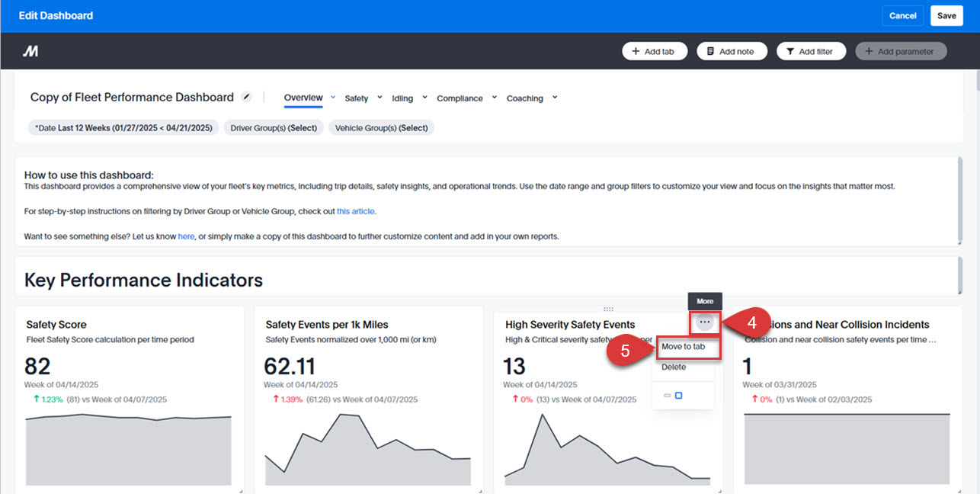Viewport: 980px width, 494px height.
Task: Expand Compliance tab dropdown arrow
Action: coord(494,98)
